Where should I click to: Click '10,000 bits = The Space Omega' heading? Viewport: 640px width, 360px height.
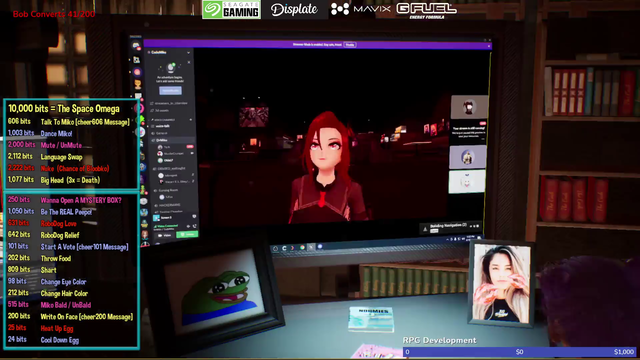64,109
